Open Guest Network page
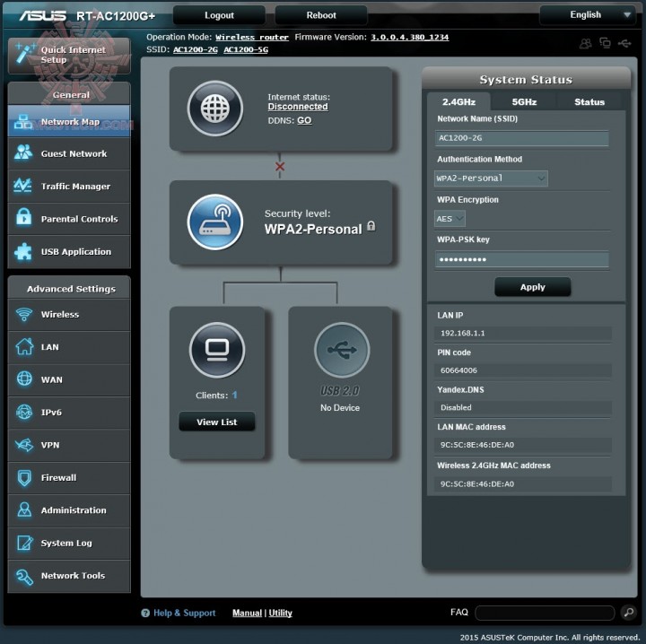Screen dimensions: 646x644 click(69, 153)
